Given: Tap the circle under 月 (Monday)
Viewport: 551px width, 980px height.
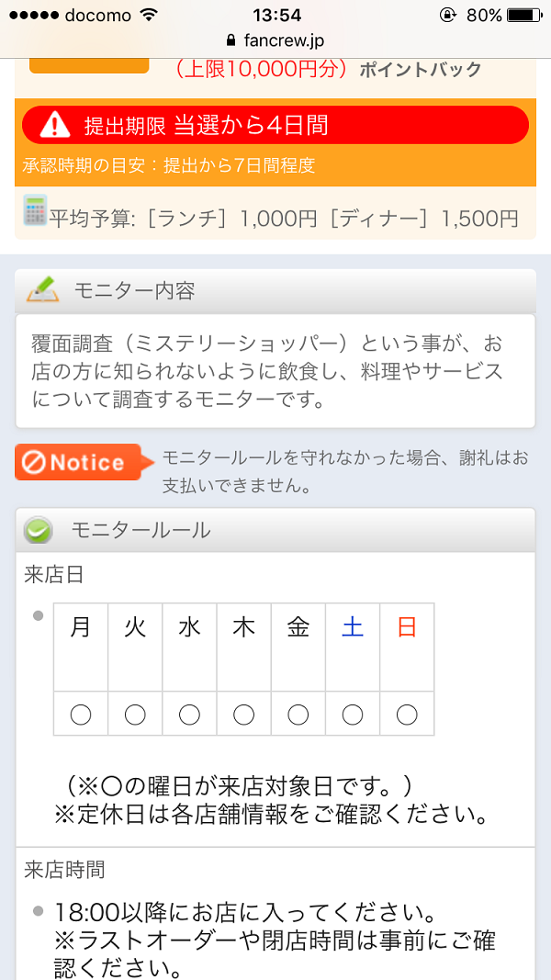Looking at the screenshot, I should [81, 714].
